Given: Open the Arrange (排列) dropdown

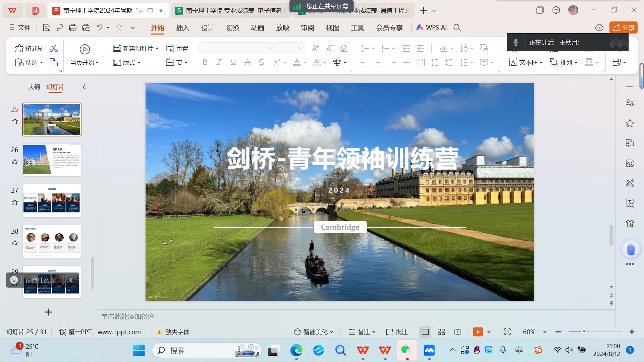Looking at the screenshot, I should click(564, 62).
